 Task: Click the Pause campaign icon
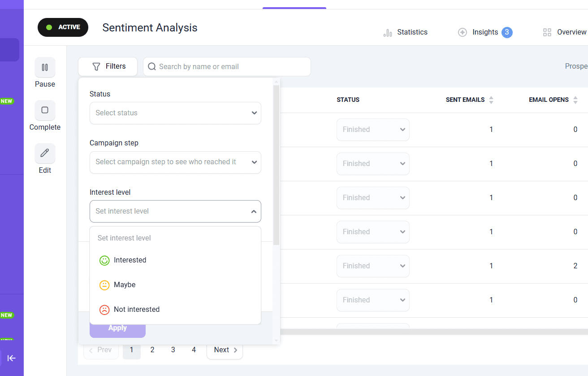pos(45,67)
